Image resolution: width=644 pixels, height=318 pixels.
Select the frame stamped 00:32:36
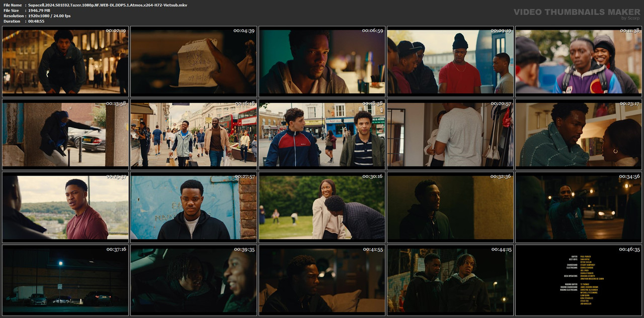coord(450,207)
